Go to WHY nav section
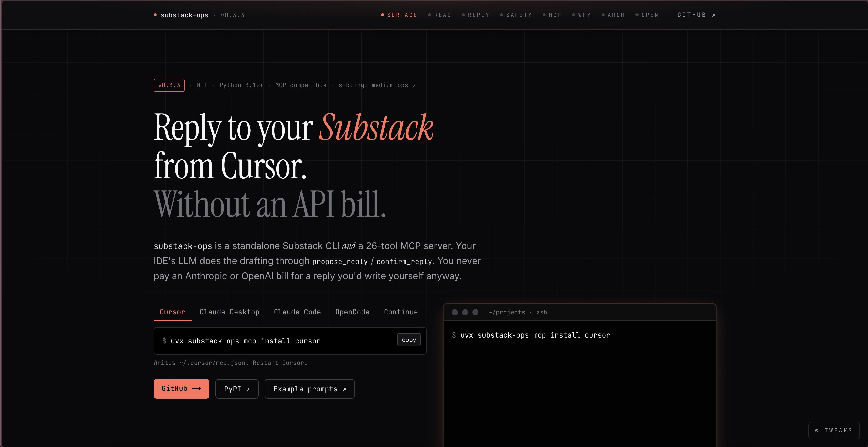 click(x=581, y=15)
